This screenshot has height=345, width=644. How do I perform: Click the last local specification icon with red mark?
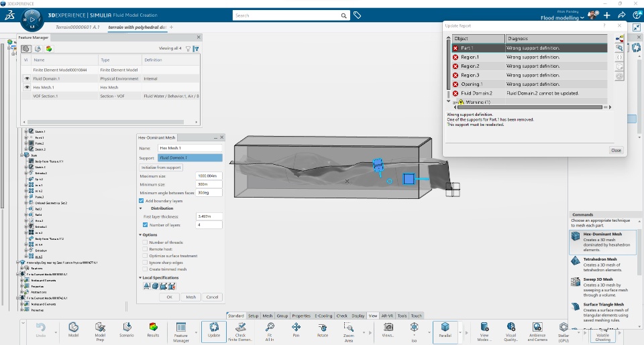pyautogui.click(x=172, y=286)
